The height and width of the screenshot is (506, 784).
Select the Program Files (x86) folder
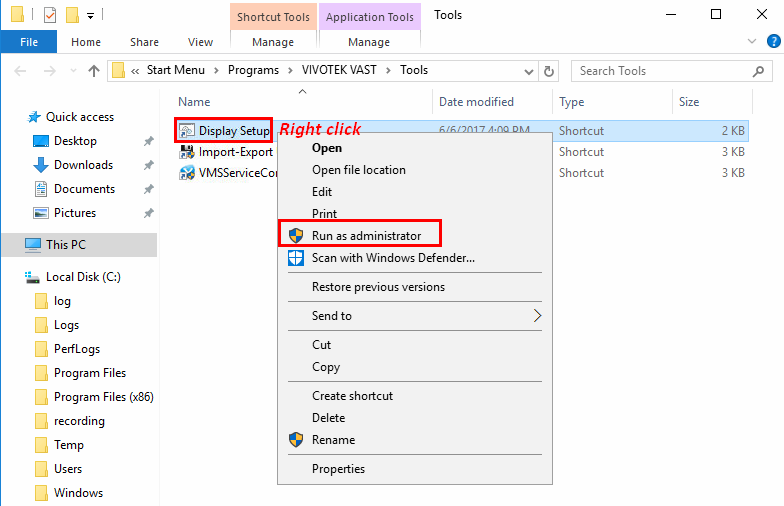pyautogui.click(x=103, y=397)
